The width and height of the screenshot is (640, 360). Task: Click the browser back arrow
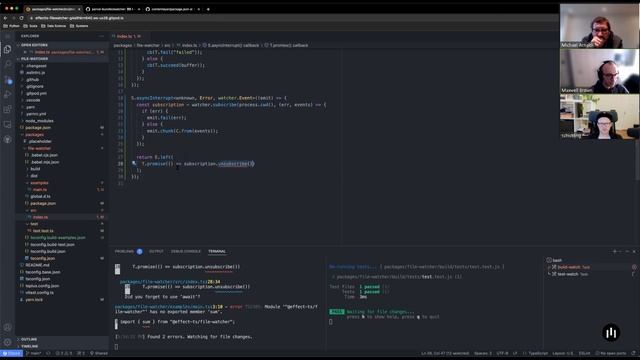pyautogui.click(x=5, y=18)
